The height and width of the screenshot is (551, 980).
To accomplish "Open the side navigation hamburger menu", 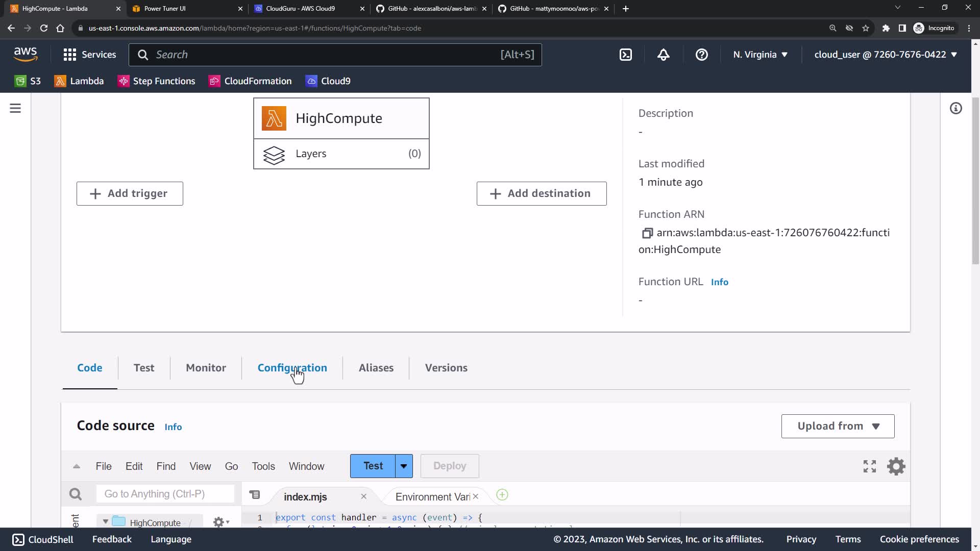I will pyautogui.click(x=15, y=108).
